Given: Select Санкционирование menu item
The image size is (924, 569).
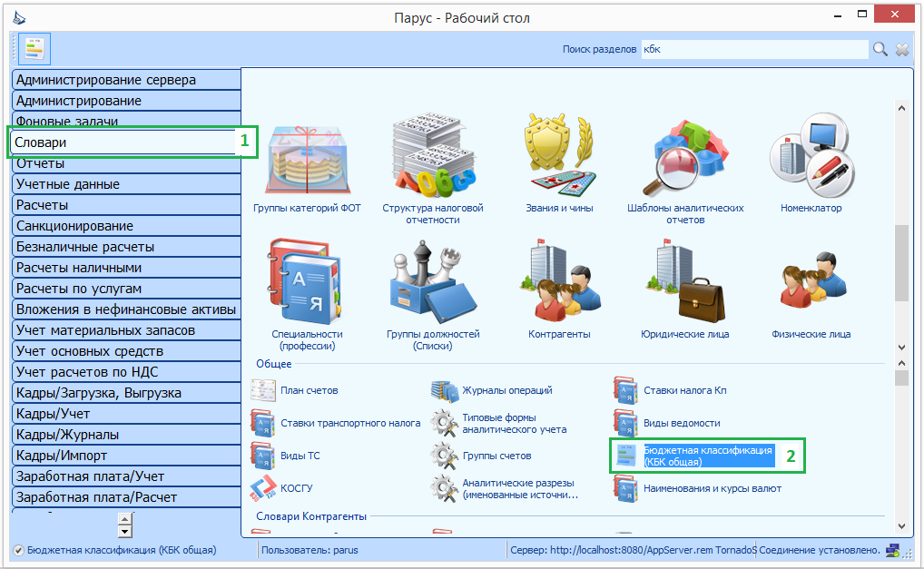Looking at the screenshot, I should [x=126, y=226].
